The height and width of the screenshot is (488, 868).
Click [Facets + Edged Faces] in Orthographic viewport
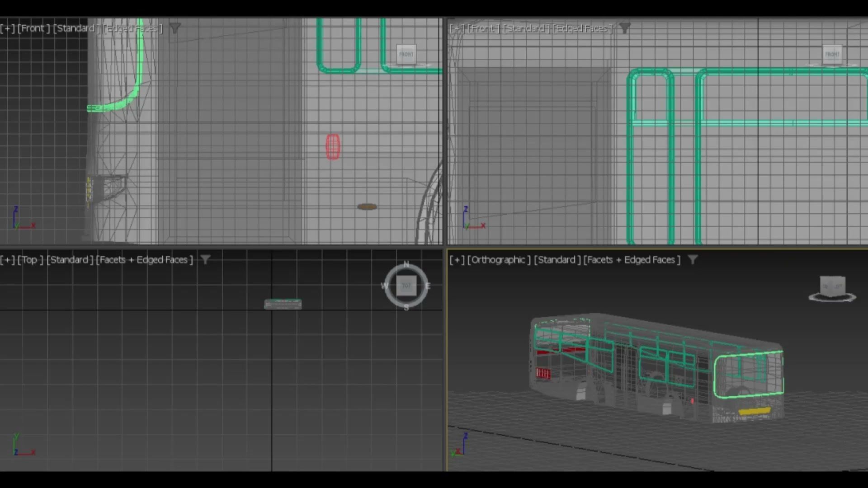pos(632,260)
